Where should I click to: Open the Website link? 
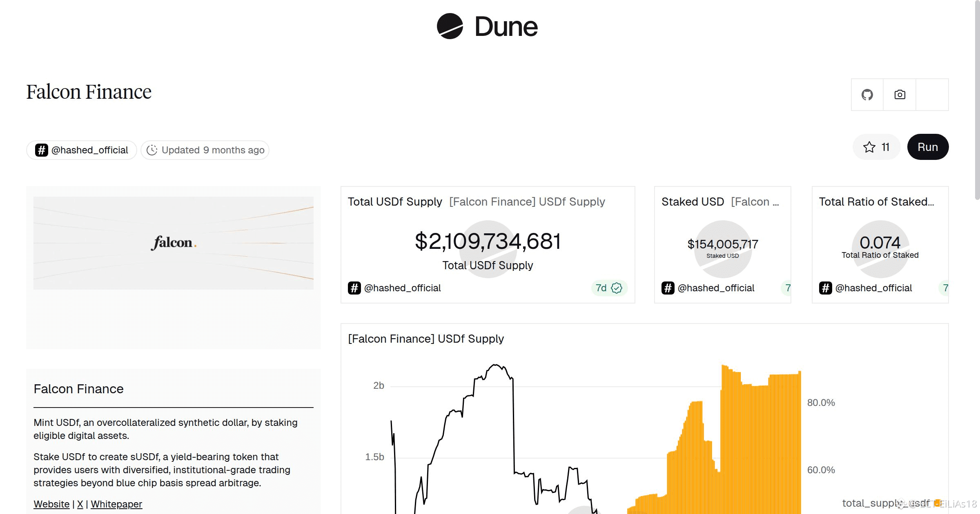pyautogui.click(x=51, y=504)
